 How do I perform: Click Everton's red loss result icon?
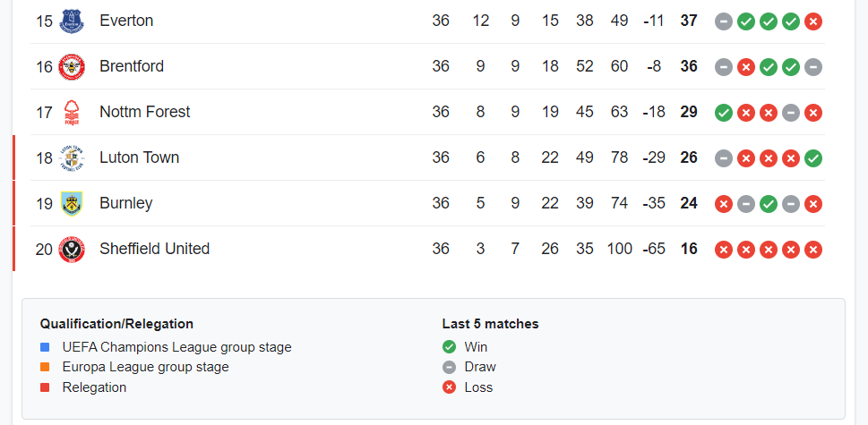click(812, 21)
